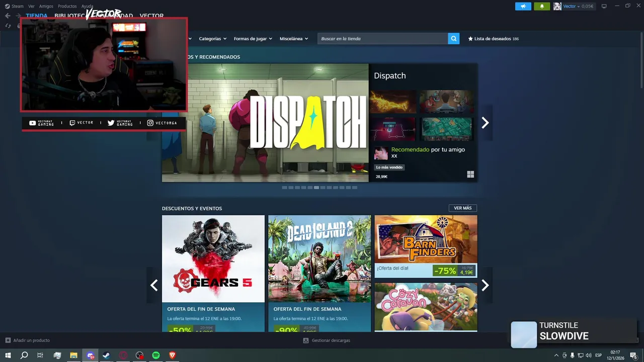644x362 pixels.
Task: Click the blue announcements megaphone button
Action: pos(523,6)
